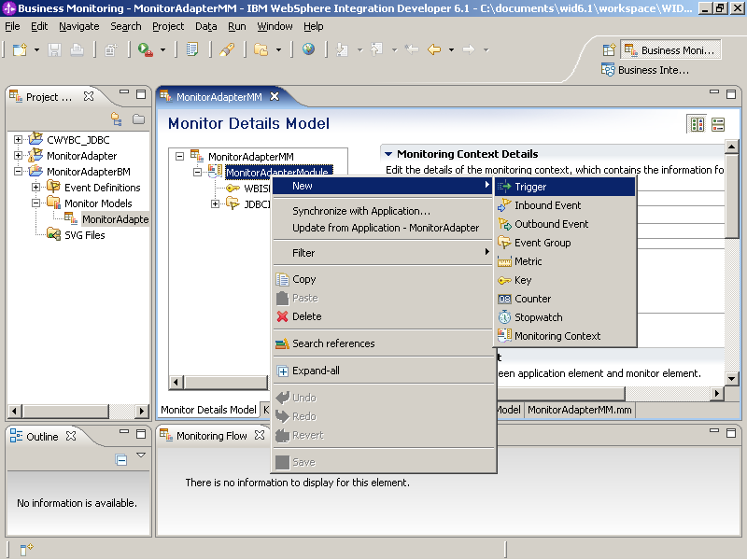This screenshot has width=747, height=560.
Task: Select Key in the New submenu
Action: pos(565,280)
